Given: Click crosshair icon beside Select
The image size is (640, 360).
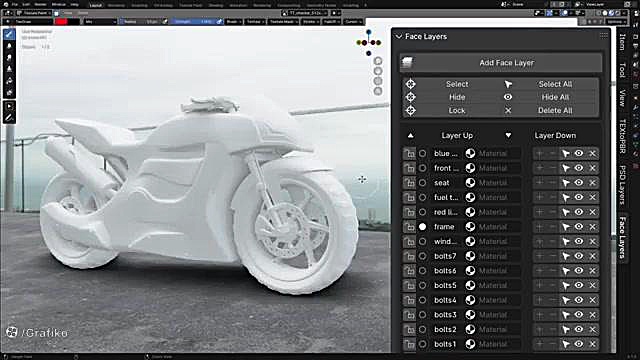Looking at the screenshot, I should pyautogui.click(x=411, y=84).
